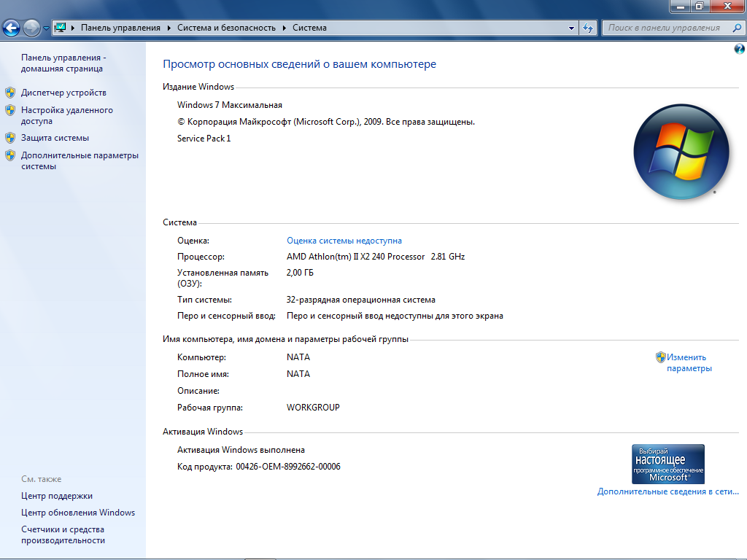Image resolution: width=747 pixels, height=560 pixels.
Task: Open Счетчики и средства производительности
Action: click(x=63, y=534)
